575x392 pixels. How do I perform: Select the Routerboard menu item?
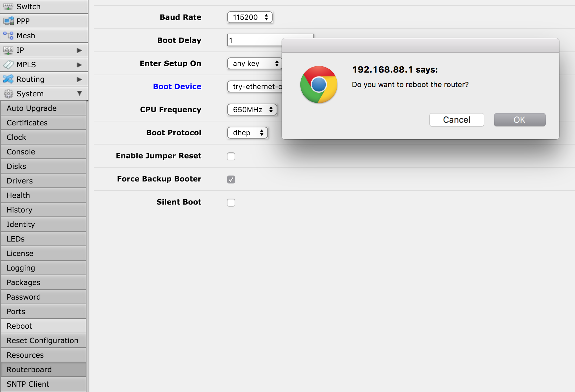click(43, 370)
